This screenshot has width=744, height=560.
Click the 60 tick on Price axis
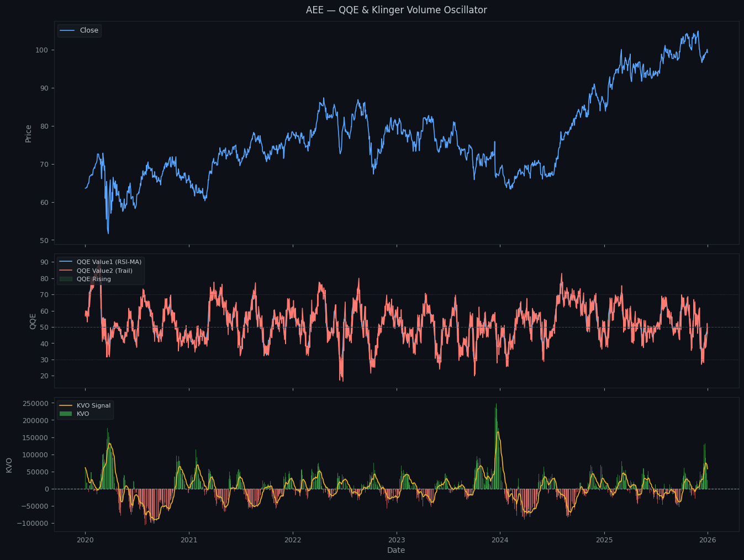pos(45,202)
